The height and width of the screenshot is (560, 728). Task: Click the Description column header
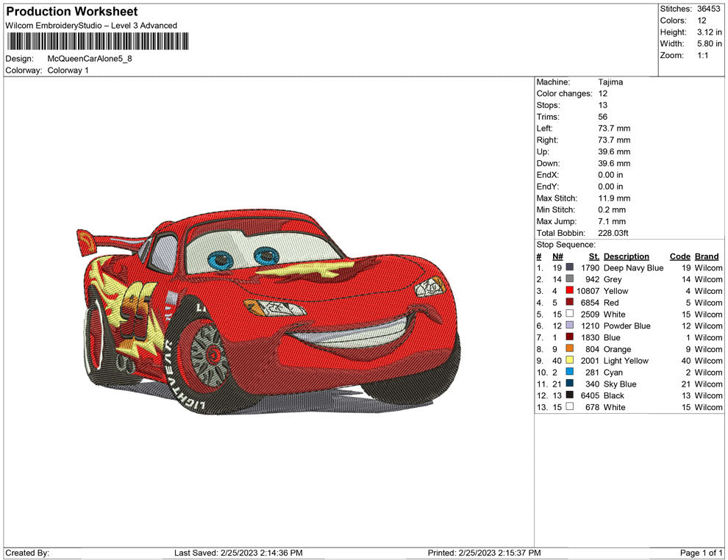tap(626, 256)
